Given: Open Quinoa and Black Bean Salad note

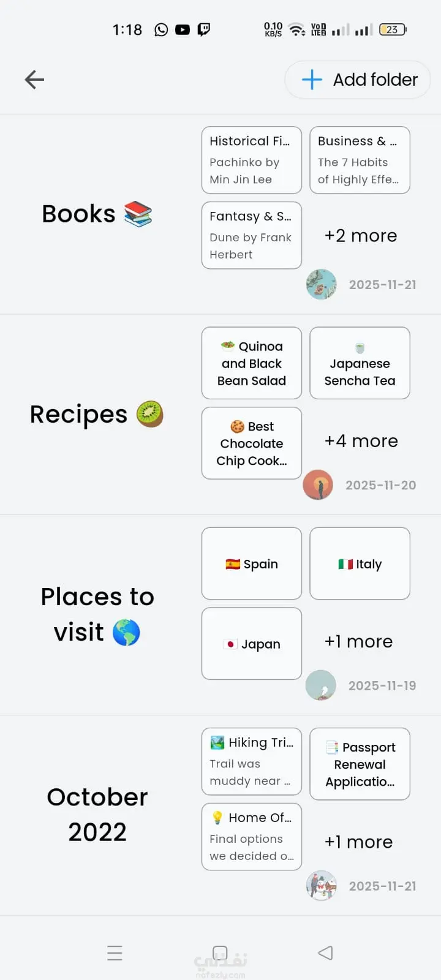Looking at the screenshot, I should coord(251,363).
